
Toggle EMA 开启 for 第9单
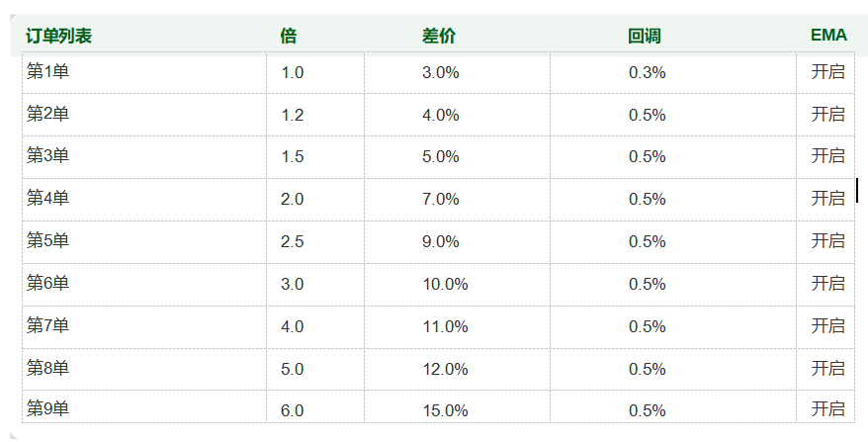pos(827,409)
